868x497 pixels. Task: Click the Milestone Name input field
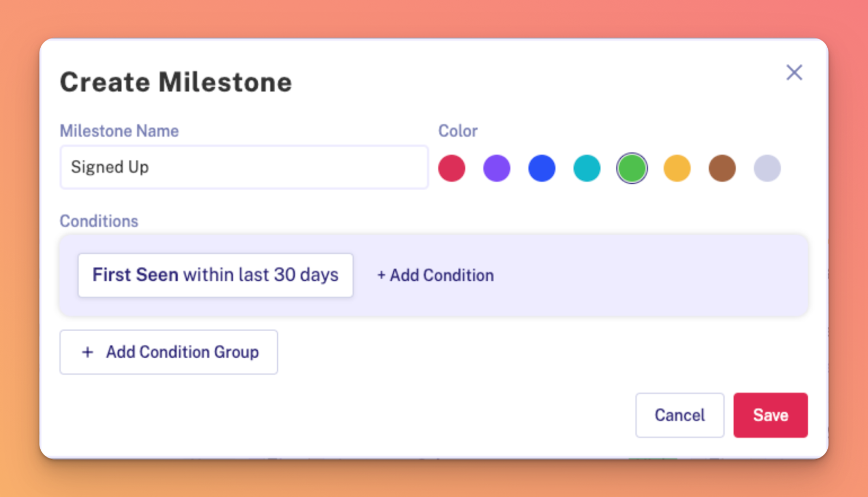[x=244, y=167]
